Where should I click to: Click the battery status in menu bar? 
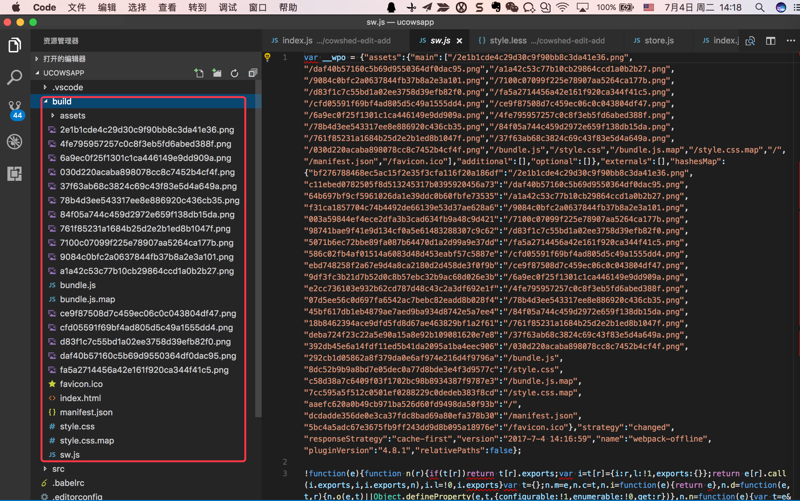point(615,7)
